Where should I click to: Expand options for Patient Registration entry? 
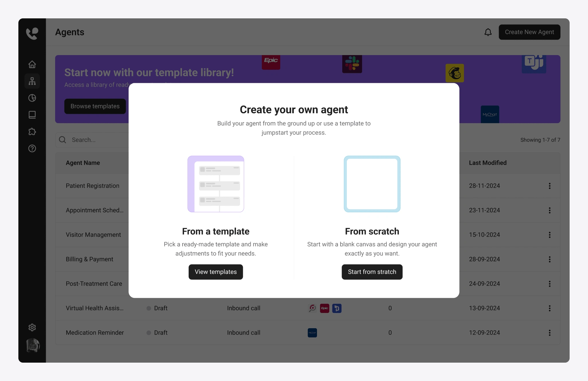tap(550, 186)
